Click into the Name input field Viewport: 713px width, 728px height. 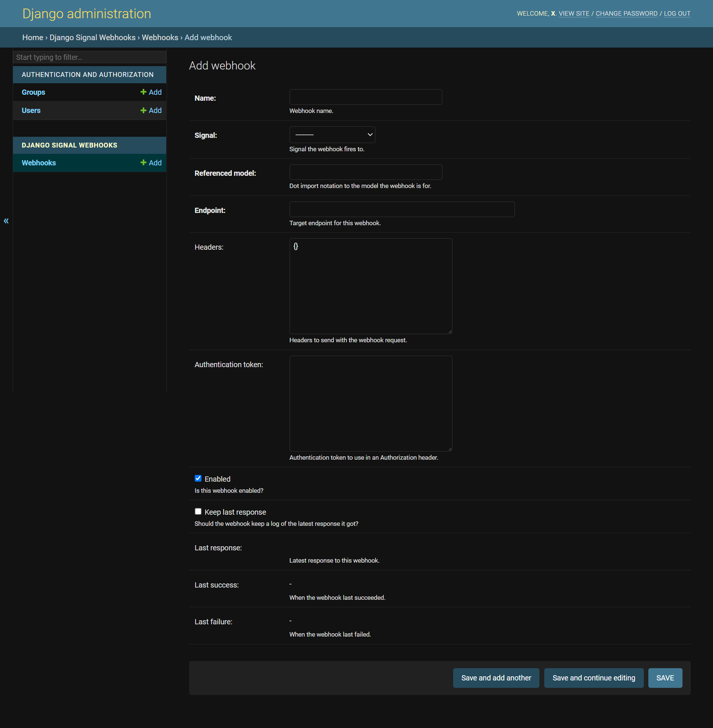365,97
